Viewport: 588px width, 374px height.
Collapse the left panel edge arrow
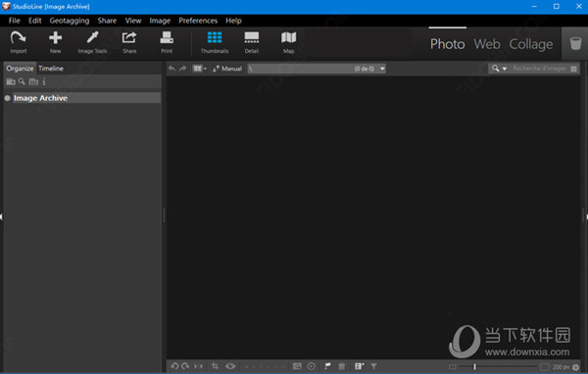1,216
